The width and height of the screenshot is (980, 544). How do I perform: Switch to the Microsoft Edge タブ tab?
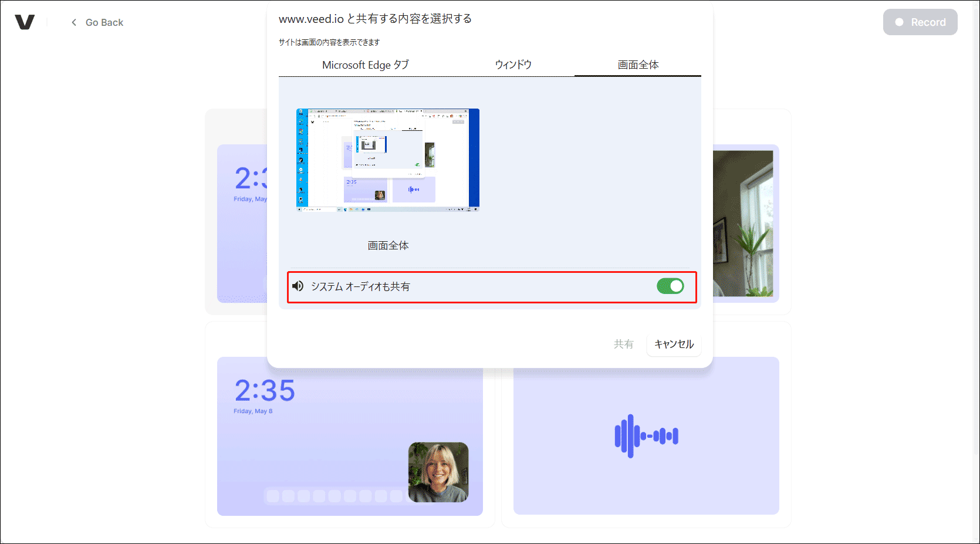[367, 65]
